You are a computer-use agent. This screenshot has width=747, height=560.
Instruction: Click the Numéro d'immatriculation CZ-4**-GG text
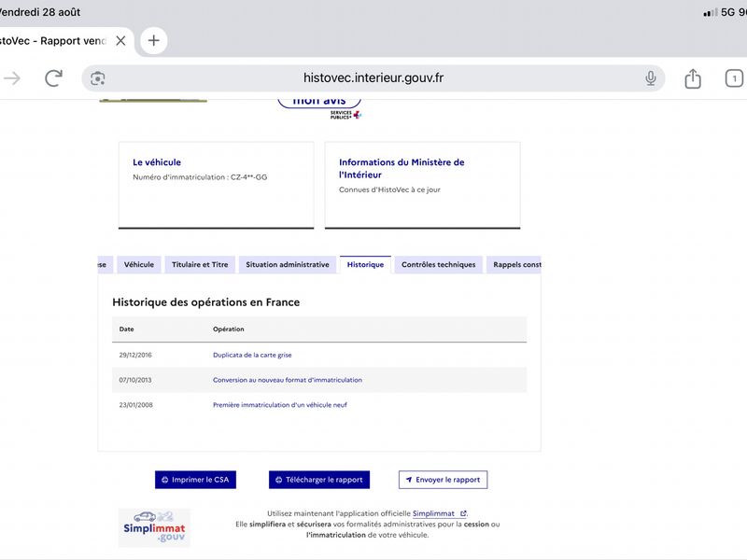(x=200, y=177)
